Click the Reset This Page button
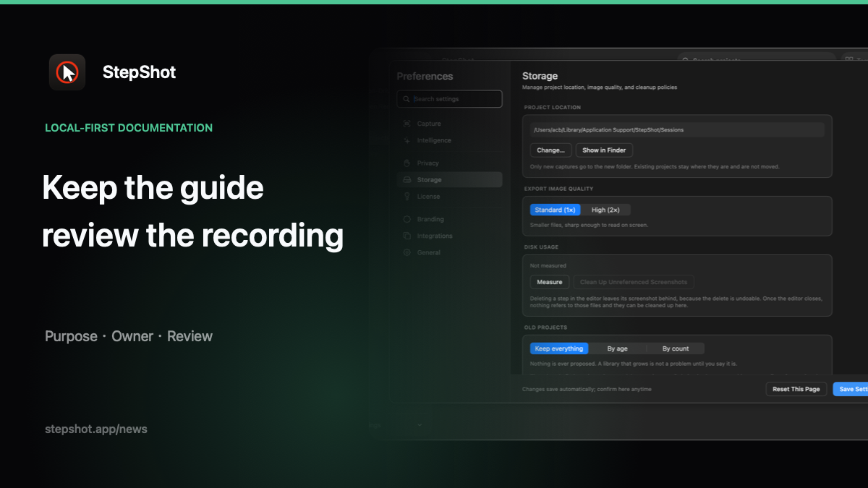Viewport: 868px width, 488px height. 796,389
